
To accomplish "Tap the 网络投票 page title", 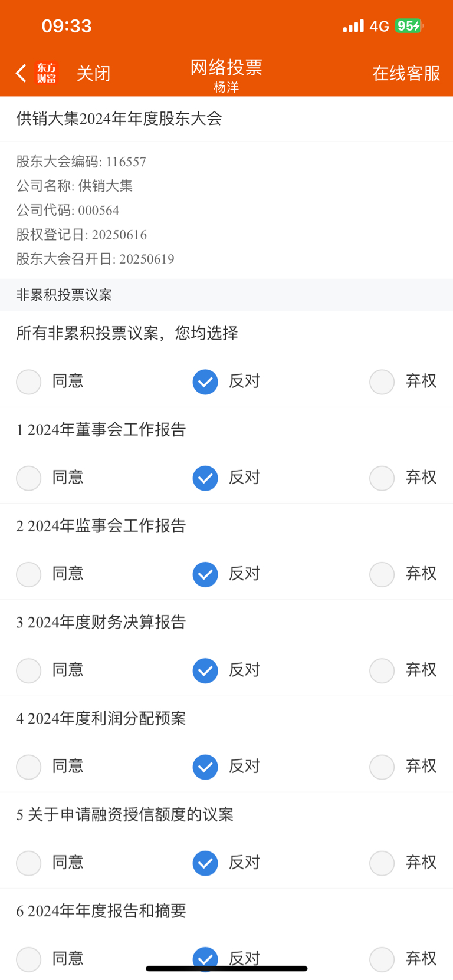I will 226,67.
